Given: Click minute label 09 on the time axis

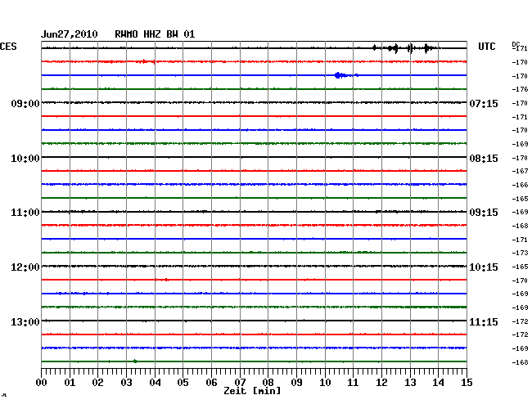Looking at the screenshot, I should pos(296,383).
